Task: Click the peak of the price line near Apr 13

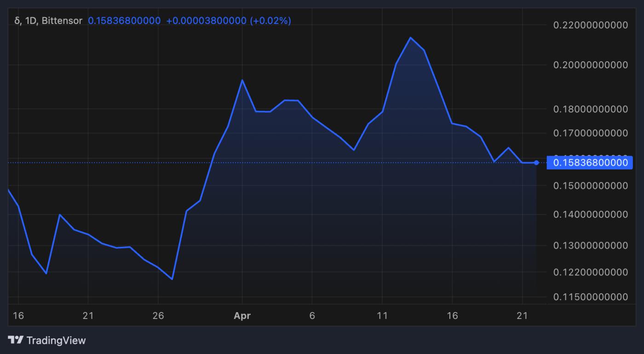Action: (x=411, y=38)
